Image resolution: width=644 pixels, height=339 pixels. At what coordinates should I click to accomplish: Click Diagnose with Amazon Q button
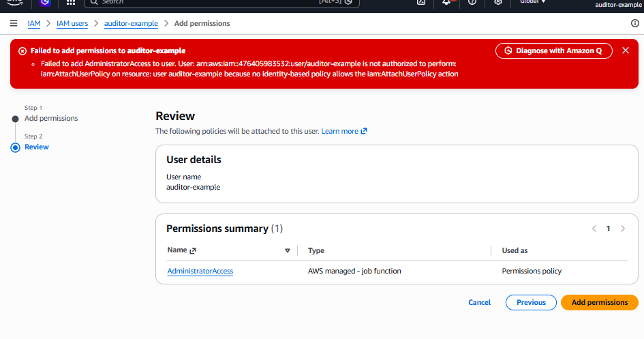tap(553, 50)
